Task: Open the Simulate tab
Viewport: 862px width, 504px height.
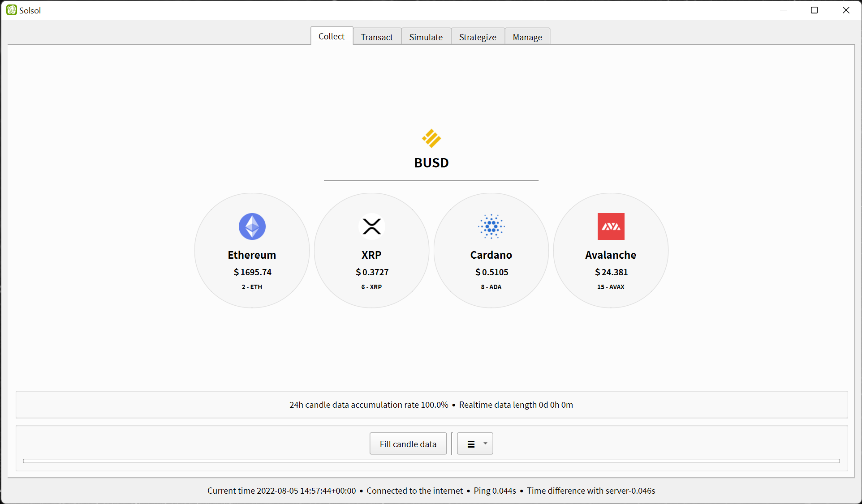Action: [426, 37]
